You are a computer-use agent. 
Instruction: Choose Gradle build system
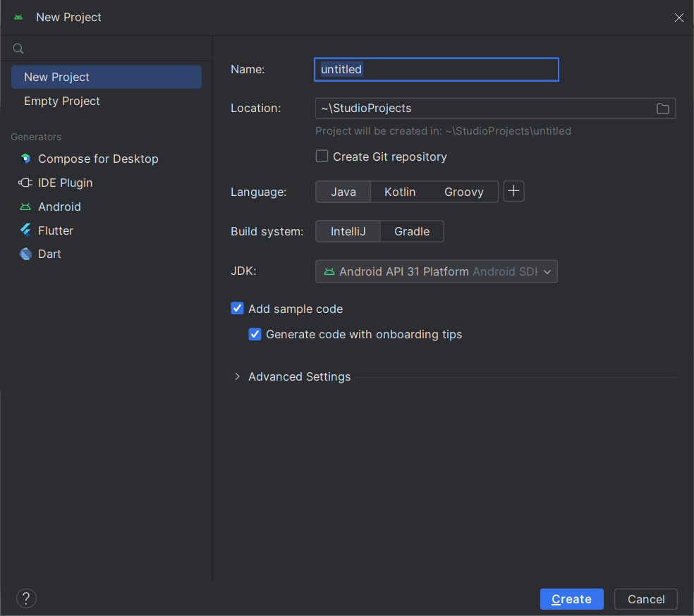pos(412,231)
